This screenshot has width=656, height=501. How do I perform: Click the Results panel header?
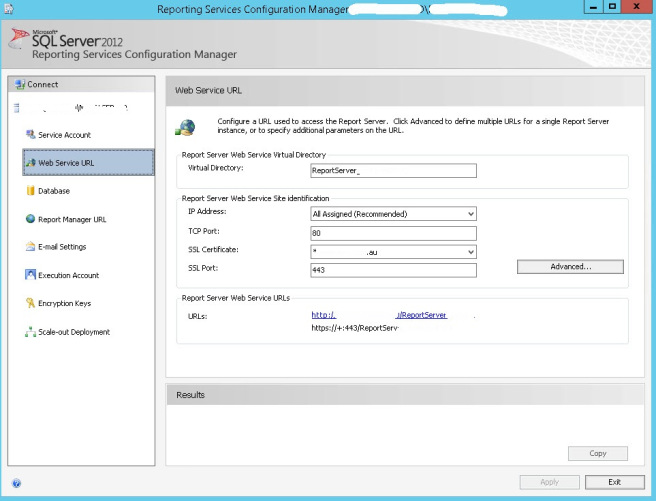pyautogui.click(x=405, y=395)
